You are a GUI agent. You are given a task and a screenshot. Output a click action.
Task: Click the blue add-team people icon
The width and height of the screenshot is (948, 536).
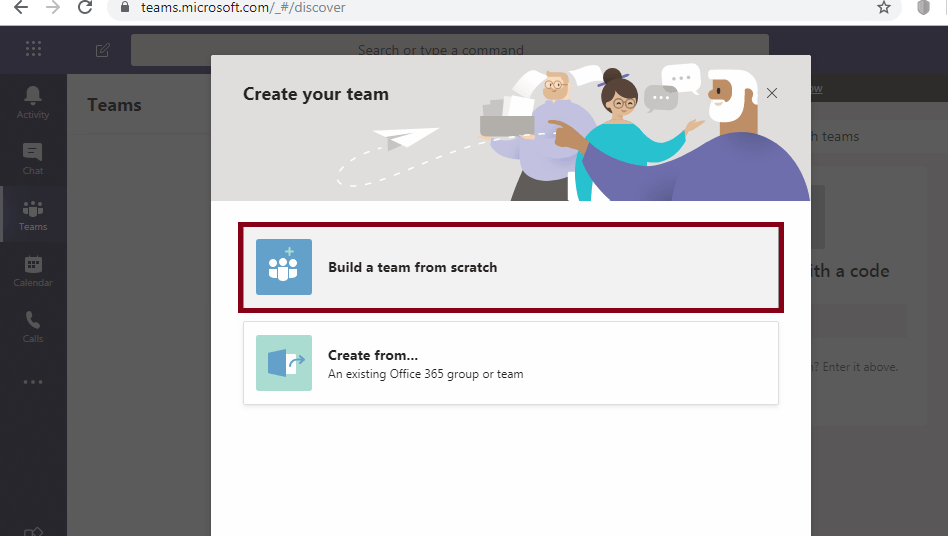284,267
